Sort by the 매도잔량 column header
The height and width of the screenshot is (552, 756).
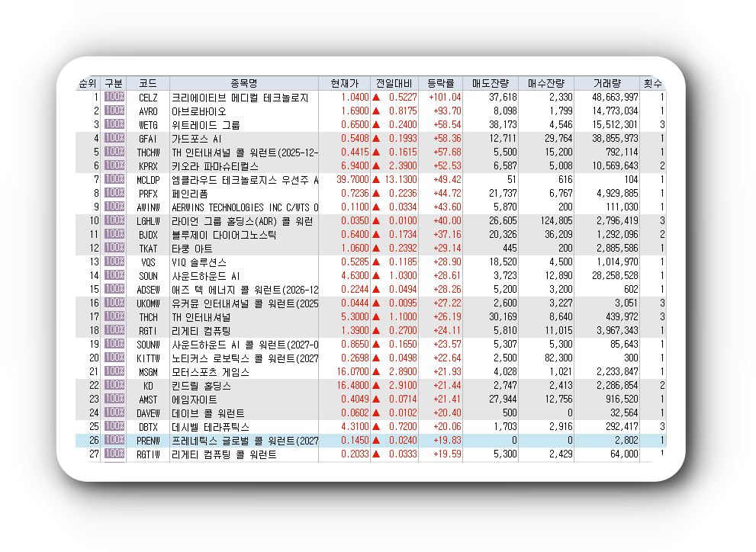[491, 83]
